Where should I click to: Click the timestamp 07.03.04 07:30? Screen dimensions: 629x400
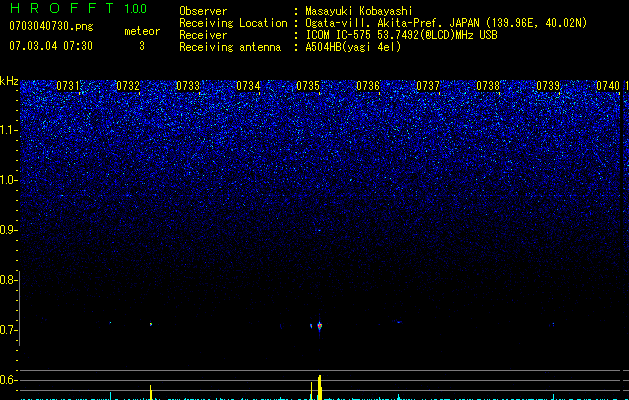51,46
